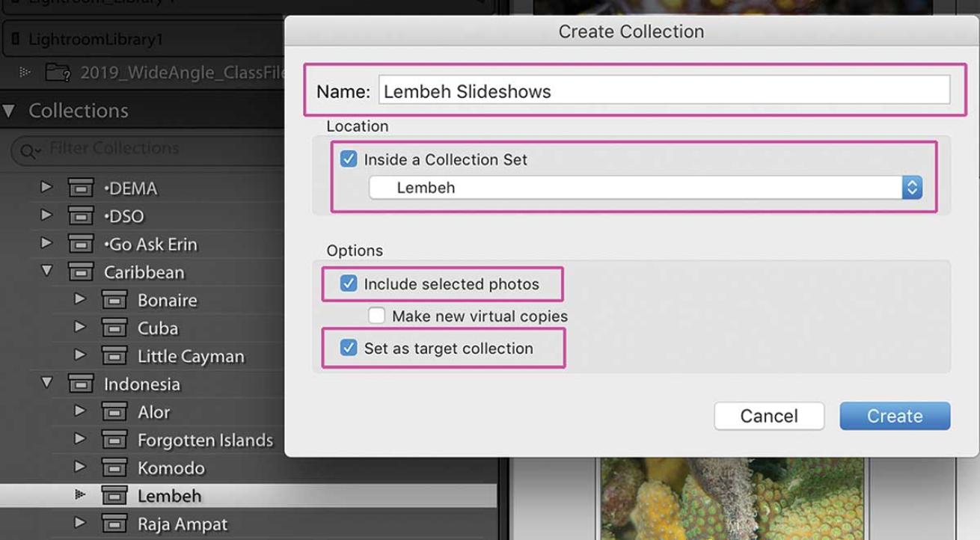
Task: Expand the Cuba collection set
Action: [x=81, y=328]
